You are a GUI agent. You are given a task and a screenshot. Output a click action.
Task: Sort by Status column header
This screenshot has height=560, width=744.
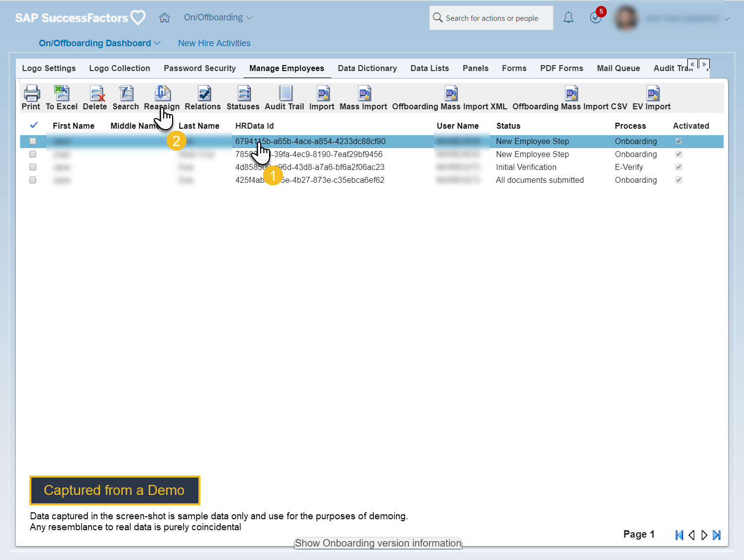pyautogui.click(x=508, y=126)
